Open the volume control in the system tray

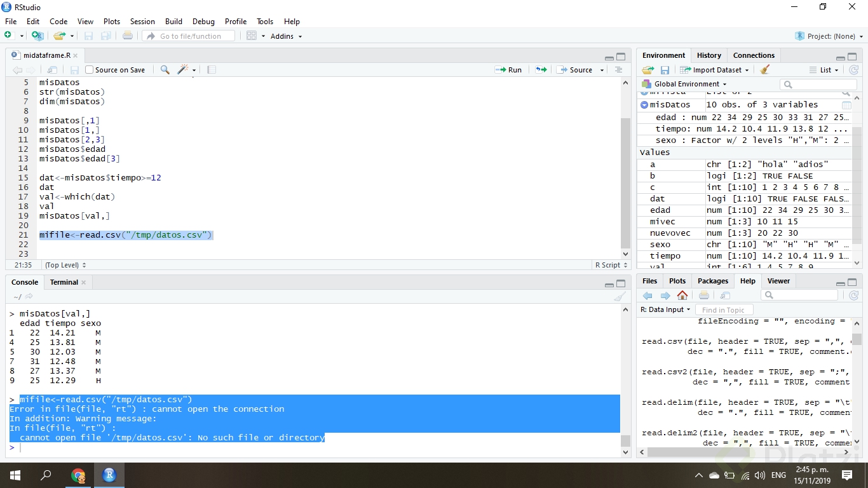click(x=760, y=475)
